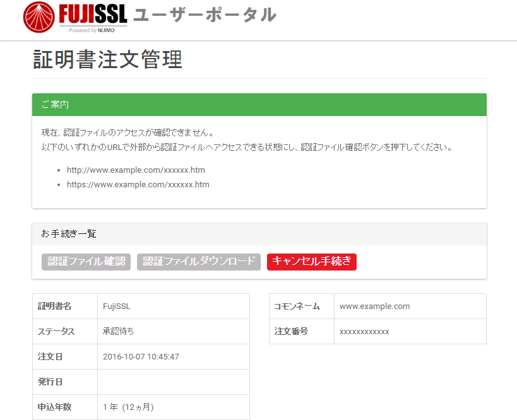
Task: Click the 発行日 label cell
Action: (x=65, y=382)
